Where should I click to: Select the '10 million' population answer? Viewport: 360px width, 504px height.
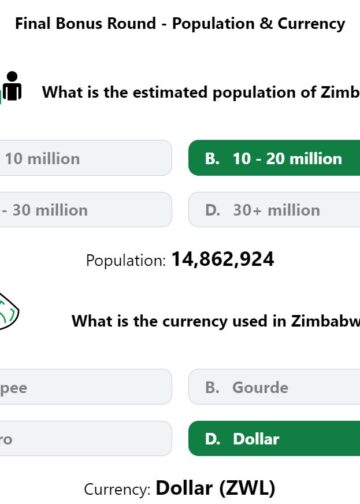[86, 158]
